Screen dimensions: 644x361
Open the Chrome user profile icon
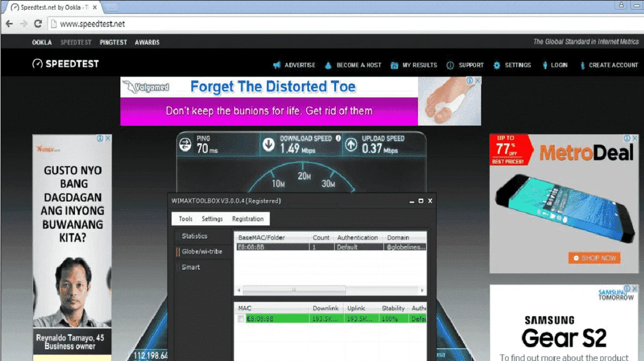(621, 5)
